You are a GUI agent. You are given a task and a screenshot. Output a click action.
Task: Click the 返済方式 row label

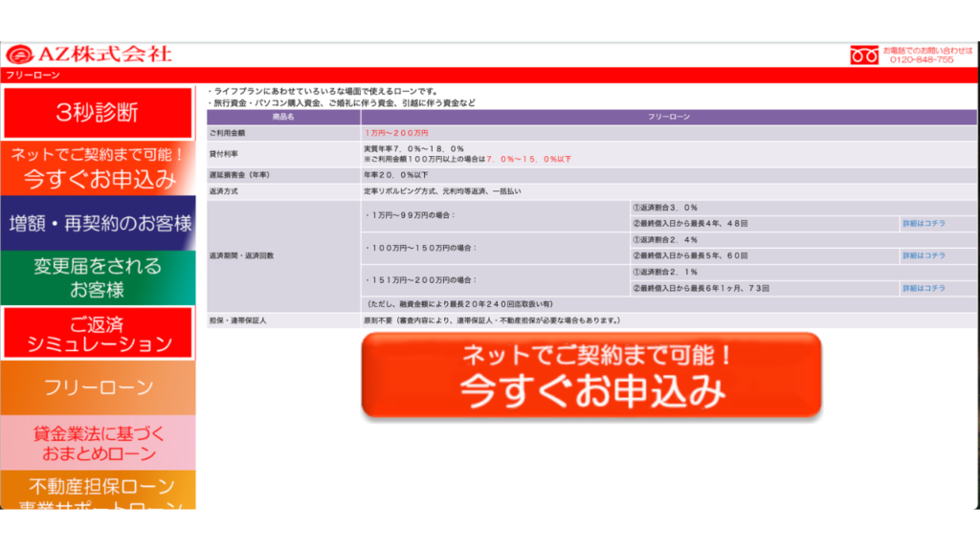pos(224,191)
